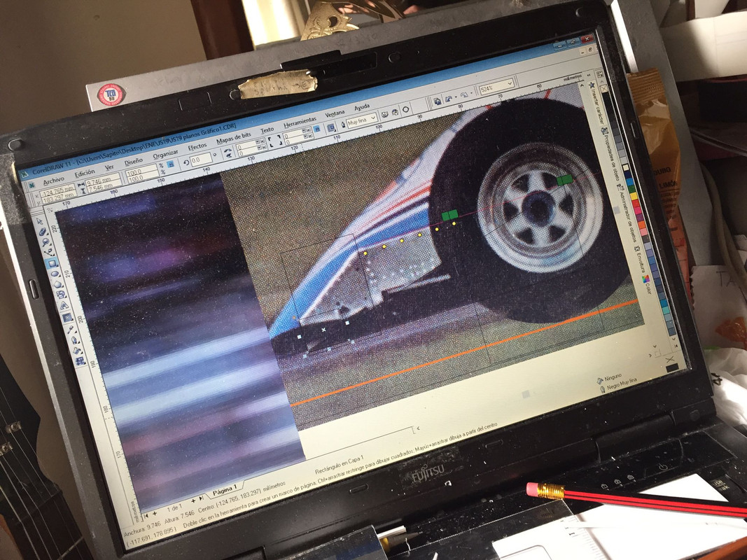The image size is (747, 560).
Task: Open the Diseño menu
Action: (134, 162)
